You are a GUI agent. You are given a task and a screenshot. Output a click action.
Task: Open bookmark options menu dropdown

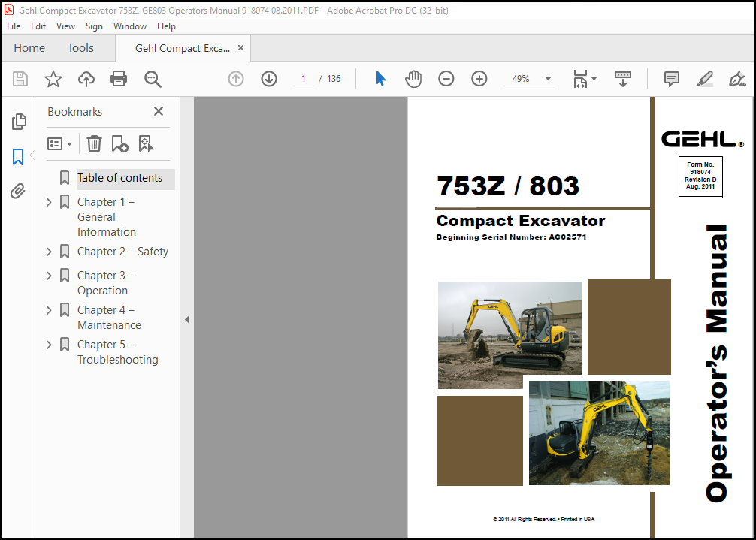click(59, 143)
